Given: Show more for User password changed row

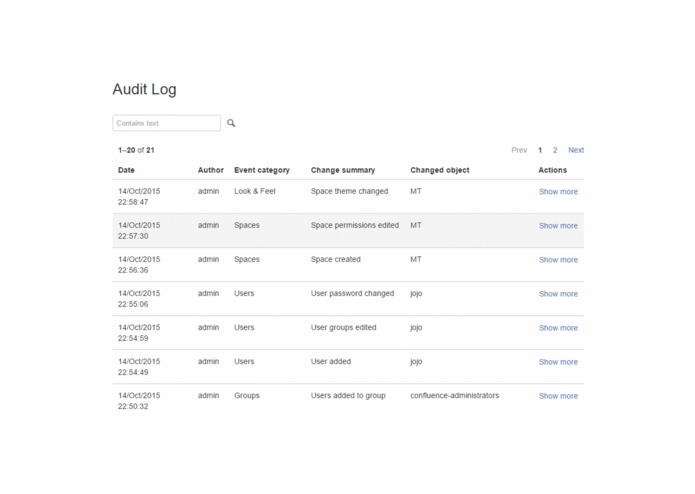Looking at the screenshot, I should [x=558, y=294].
